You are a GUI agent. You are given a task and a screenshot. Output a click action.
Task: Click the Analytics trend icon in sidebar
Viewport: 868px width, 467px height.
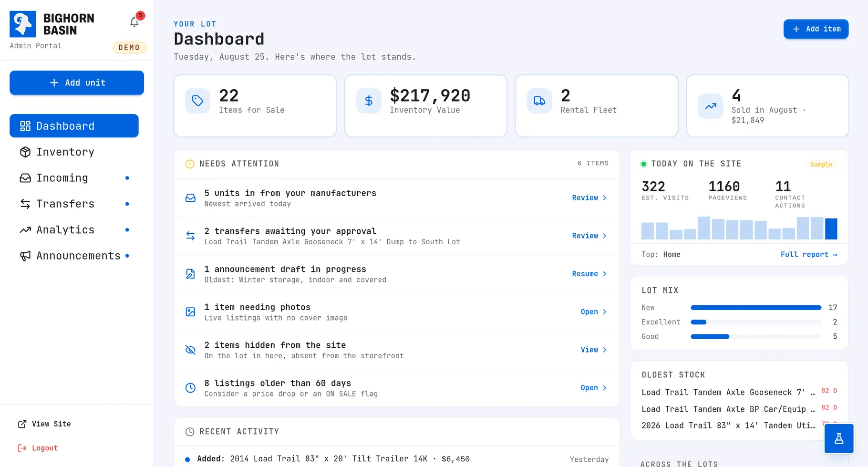(25, 230)
